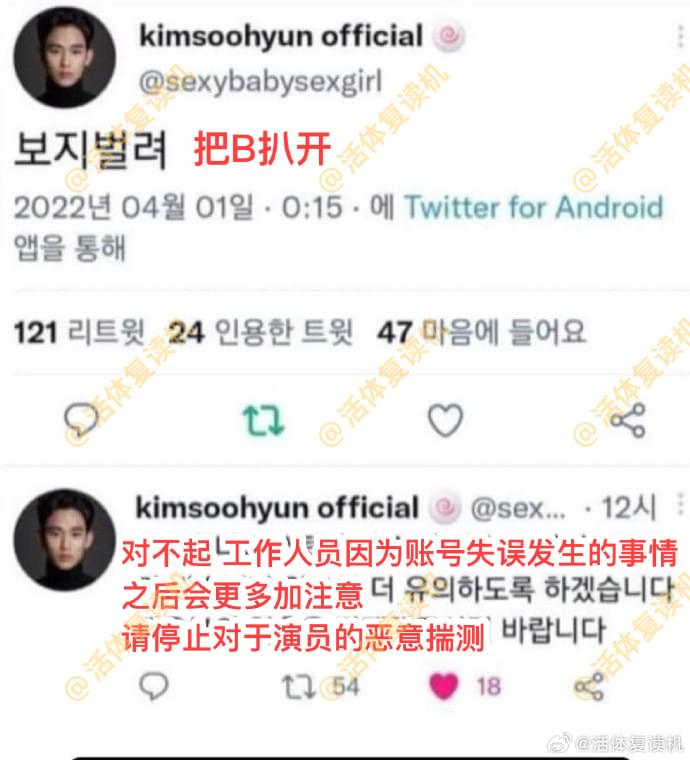Click the green retweet icon on the main tweet
Screen dimensions: 690x760
[263, 420]
